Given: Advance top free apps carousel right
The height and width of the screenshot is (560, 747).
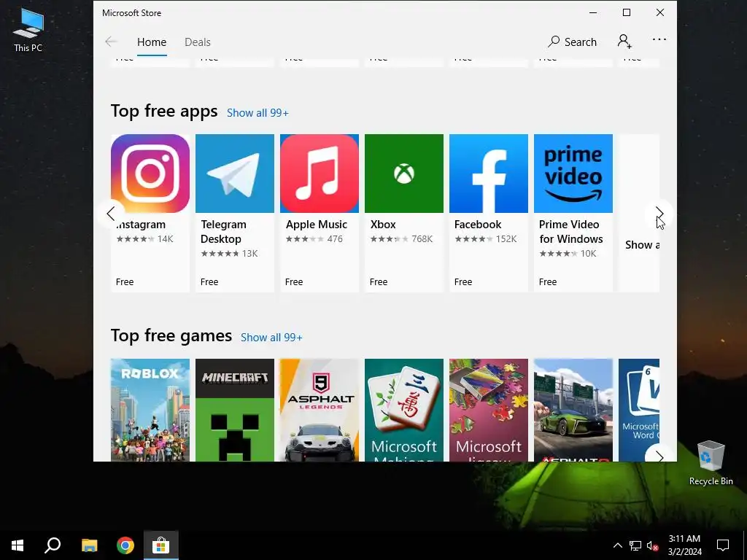Looking at the screenshot, I should pos(659,214).
